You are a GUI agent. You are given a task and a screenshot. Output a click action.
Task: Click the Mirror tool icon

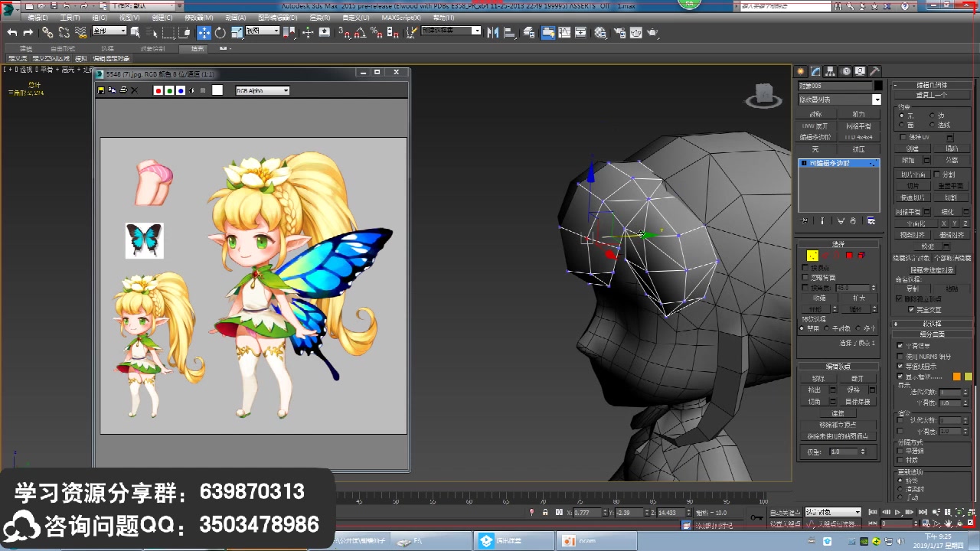(x=492, y=33)
